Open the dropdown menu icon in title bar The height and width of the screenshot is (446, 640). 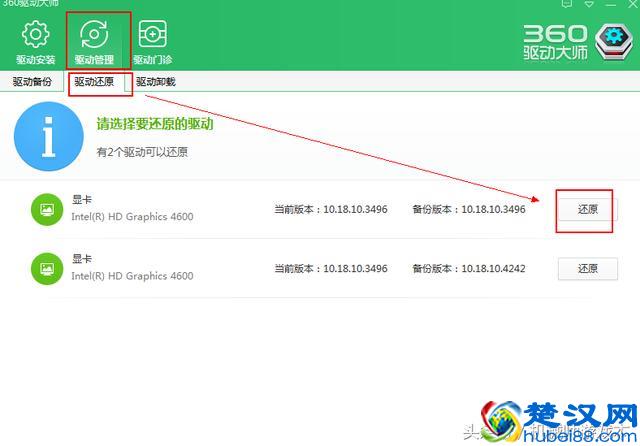pos(589,4)
